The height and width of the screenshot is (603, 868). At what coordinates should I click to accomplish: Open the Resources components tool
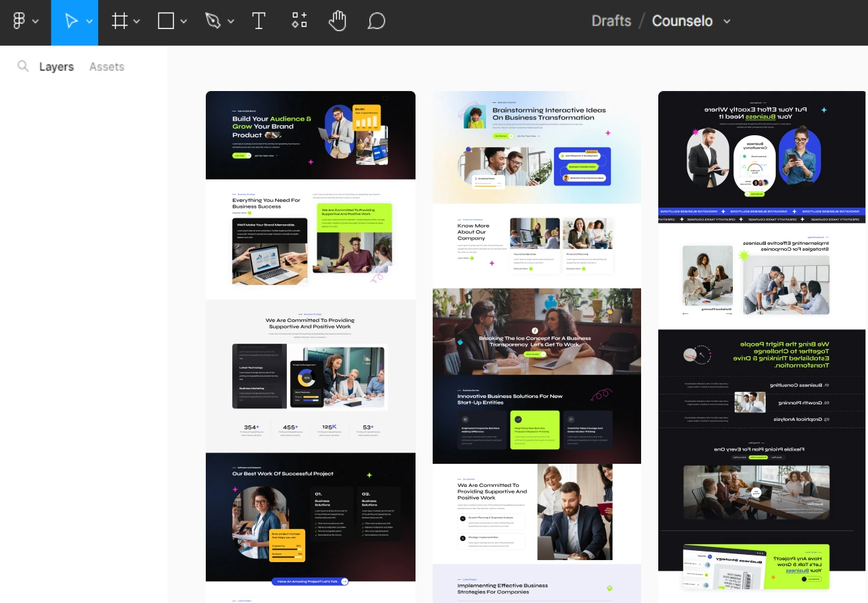click(299, 21)
